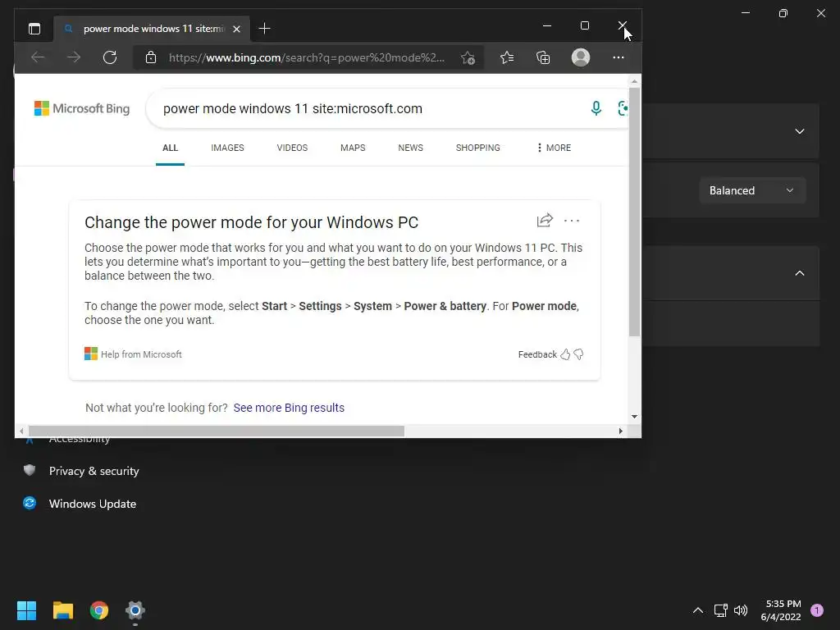The height and width of the screenshot is (630, 840).
Task: Click the scroll left arrow in Edge
Action: pos(21,431)
